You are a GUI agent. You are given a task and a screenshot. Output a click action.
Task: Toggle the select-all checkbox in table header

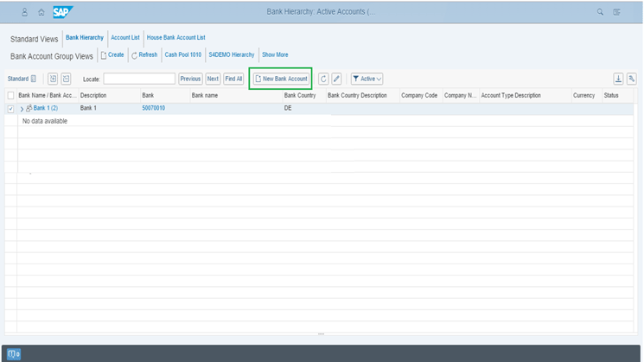pos(10,95)
